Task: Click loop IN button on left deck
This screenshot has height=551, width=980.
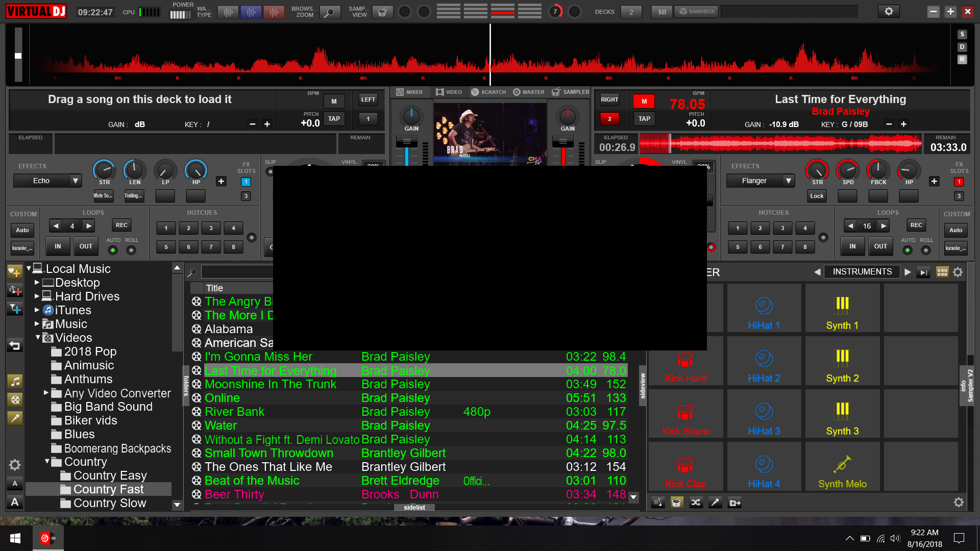Action: (x=58, y=246)
